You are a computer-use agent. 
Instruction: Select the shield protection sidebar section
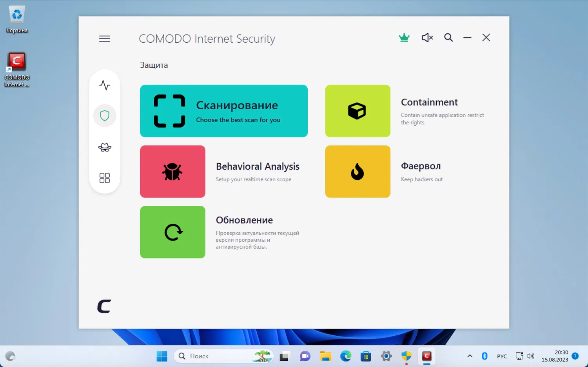[105, 116]
